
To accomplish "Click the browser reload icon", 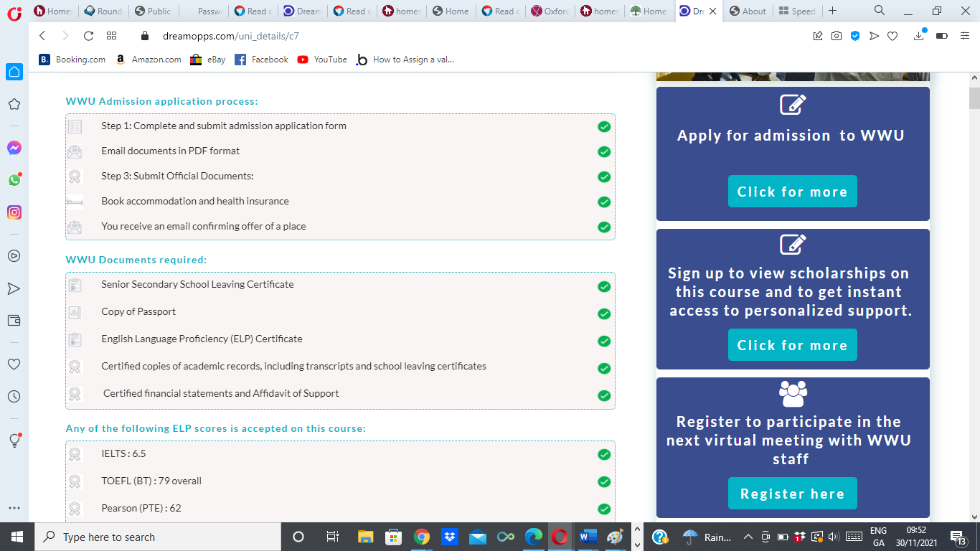I will point(88,36).
